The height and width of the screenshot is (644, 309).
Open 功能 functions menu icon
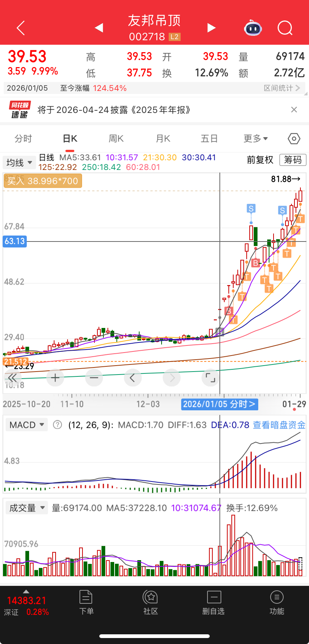pyautogui.click(x=277, y=602)
